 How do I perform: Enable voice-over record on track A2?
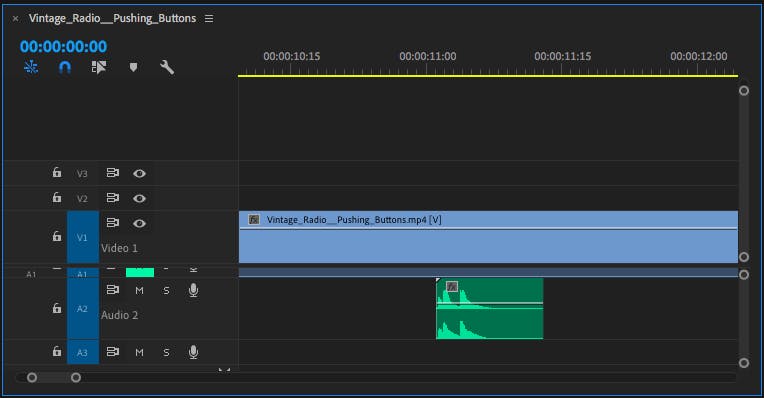point(193,290)
